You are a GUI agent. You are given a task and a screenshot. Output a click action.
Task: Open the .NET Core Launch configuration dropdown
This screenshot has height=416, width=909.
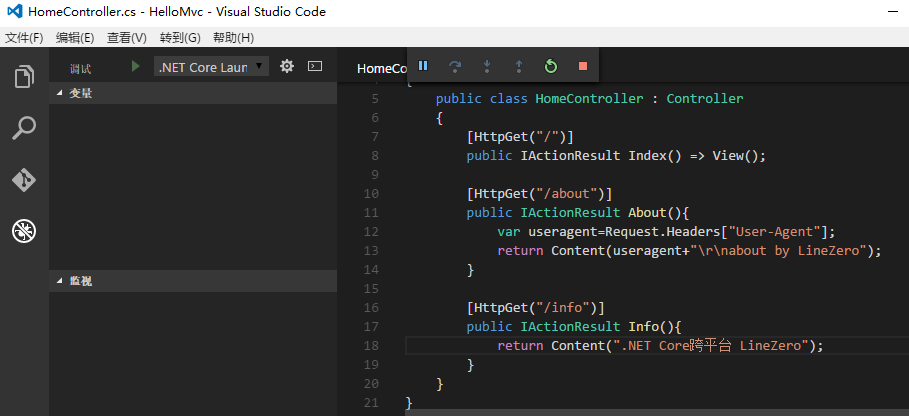point(211,67)
